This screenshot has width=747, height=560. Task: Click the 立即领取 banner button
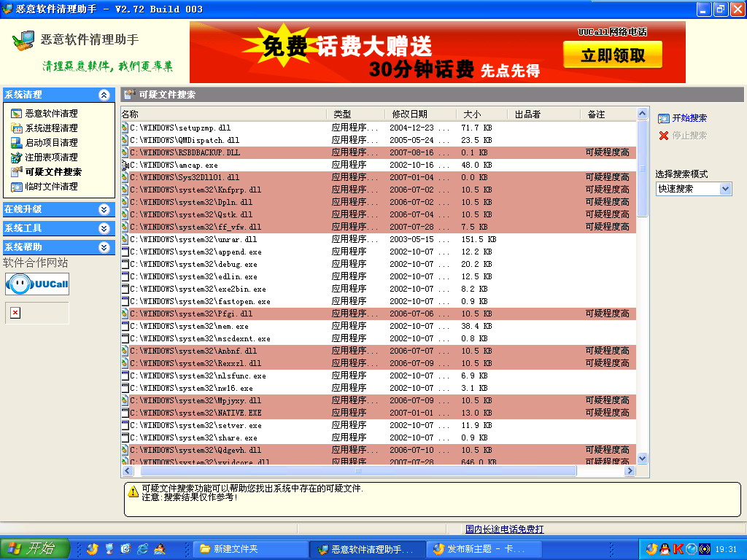(x=613, y=55)
